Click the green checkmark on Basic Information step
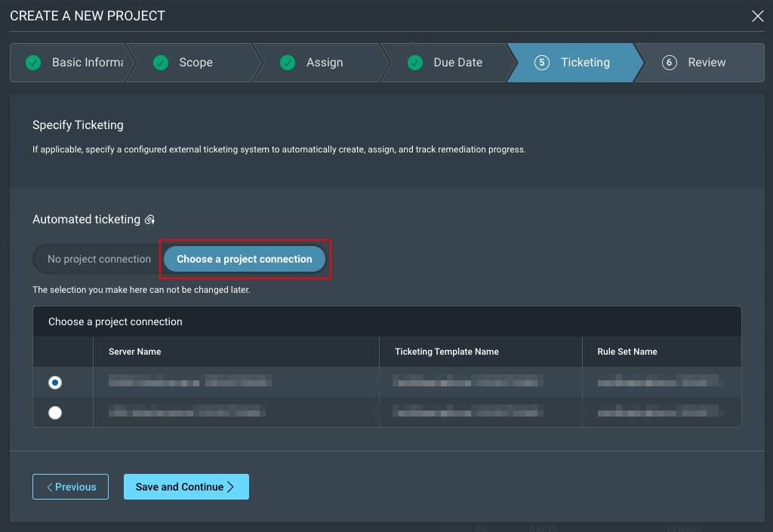Image resolution: width=773 pixels, height=532 pixels. 33,63
